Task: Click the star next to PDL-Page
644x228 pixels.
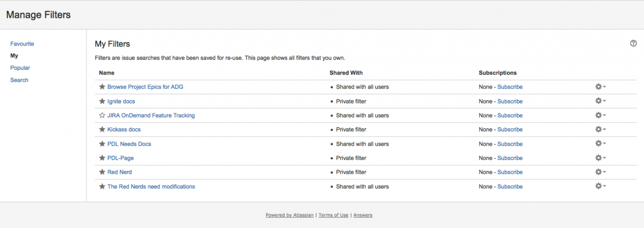Action: (102, 158)
